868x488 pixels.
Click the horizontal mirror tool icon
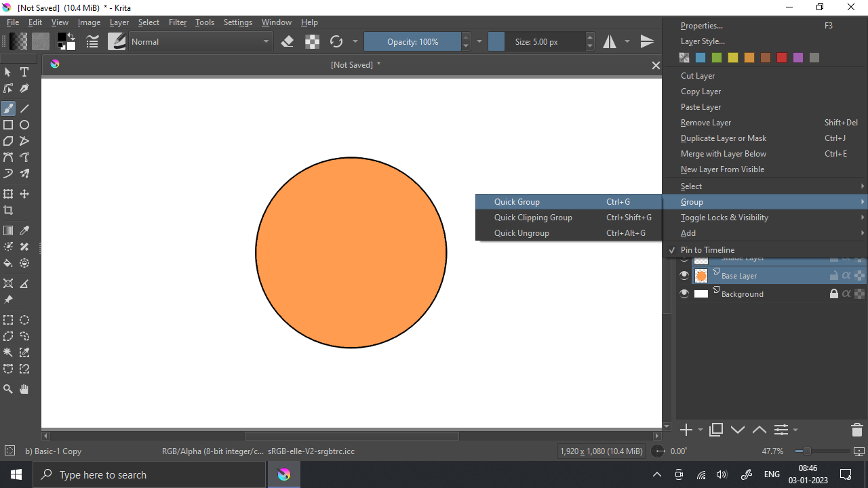[x=610, y=41]
